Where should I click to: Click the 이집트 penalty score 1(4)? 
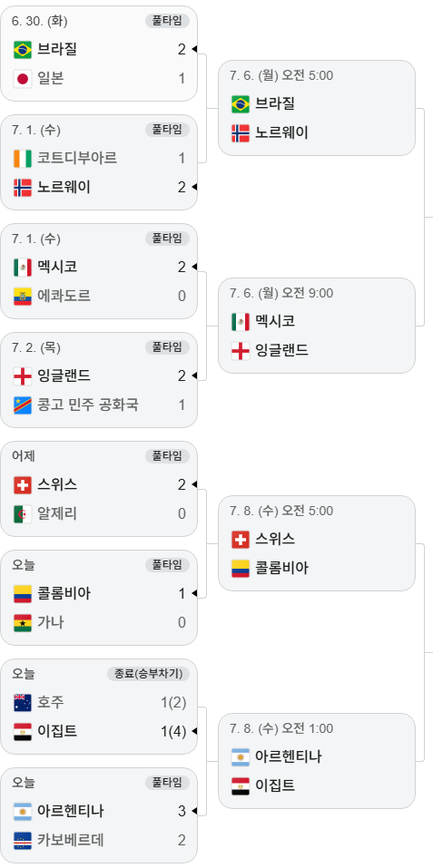[x=173, y=731]
